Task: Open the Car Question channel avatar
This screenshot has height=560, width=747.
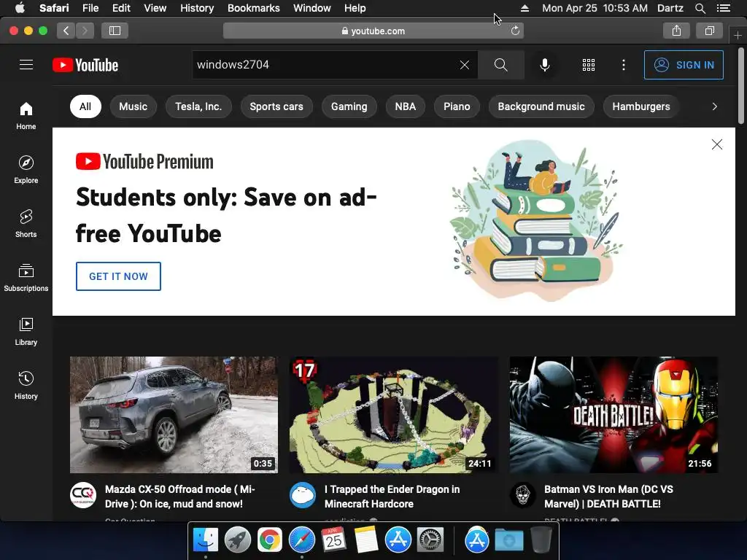Action: pyautogui.click(x=83, y=495)
